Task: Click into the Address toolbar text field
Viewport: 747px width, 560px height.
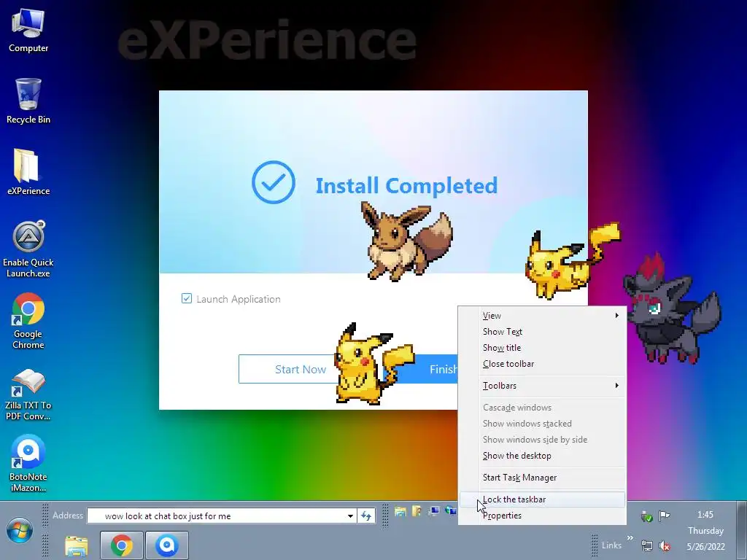Action: [x=217, y=516]
